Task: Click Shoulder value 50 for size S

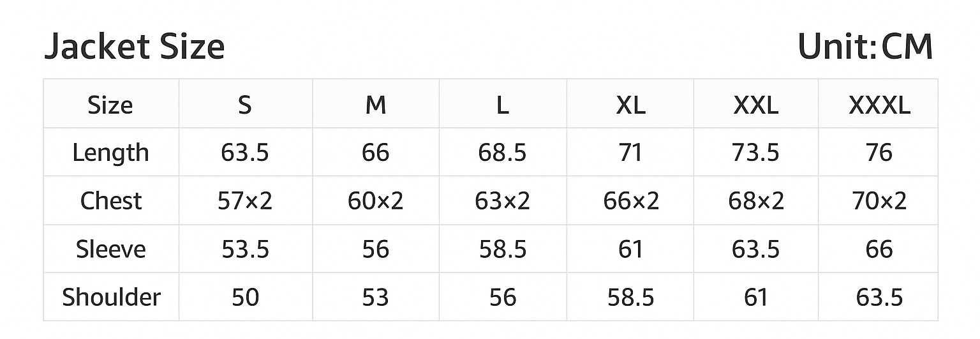Action: tap(245, 298)
